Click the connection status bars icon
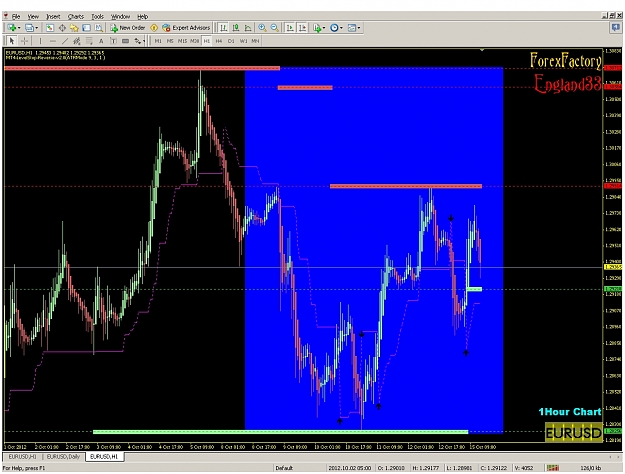Image resolution: width=625 pixels, height=474 pixels. 553,468
